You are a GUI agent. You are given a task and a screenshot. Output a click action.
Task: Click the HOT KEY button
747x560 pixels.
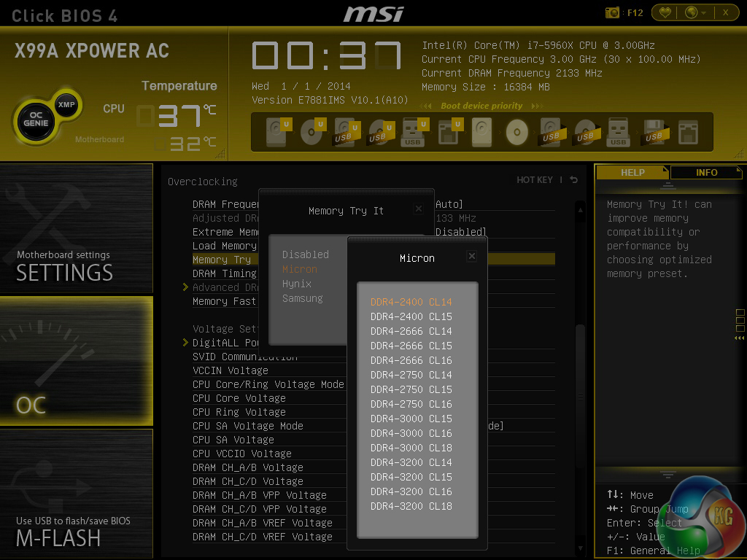point(535,179)
